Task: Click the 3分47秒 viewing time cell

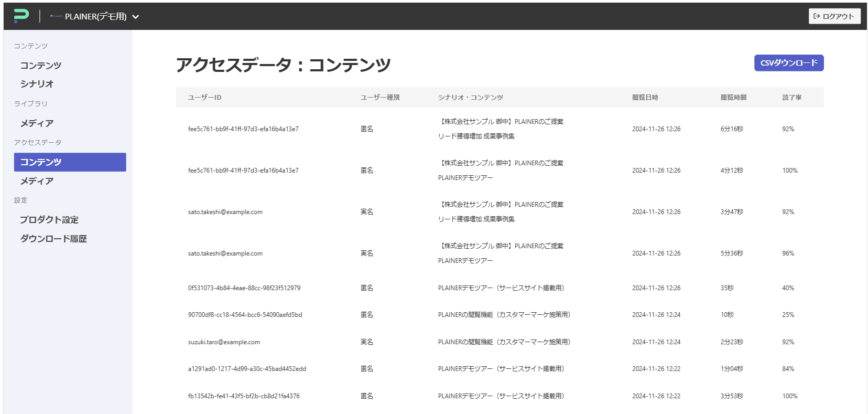Action: coord(732,212)
